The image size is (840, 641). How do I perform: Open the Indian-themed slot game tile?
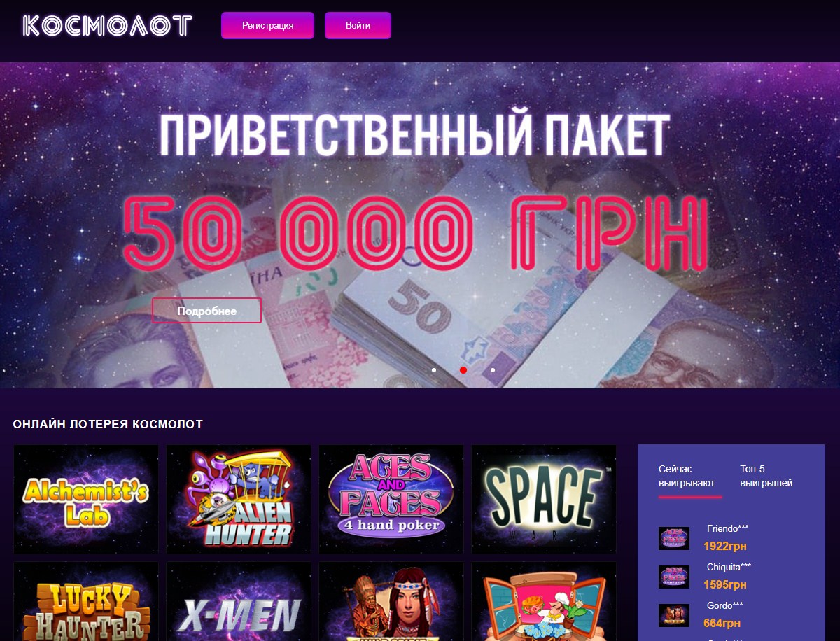click(x=391, y=602)
